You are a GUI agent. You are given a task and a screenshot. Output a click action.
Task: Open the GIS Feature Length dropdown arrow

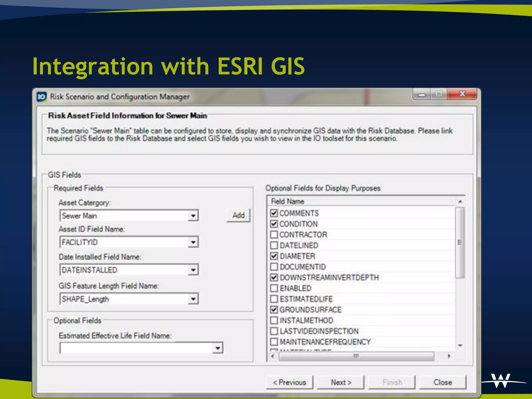(193, 299)
